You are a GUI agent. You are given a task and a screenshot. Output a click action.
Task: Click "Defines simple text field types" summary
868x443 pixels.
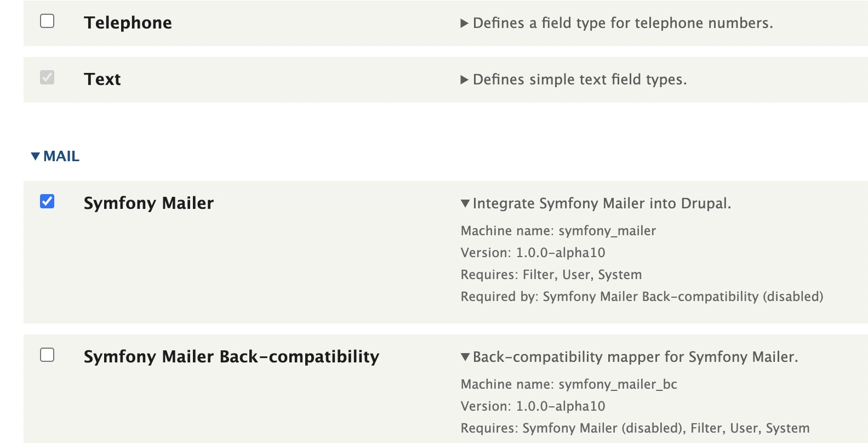click(579, 79)
